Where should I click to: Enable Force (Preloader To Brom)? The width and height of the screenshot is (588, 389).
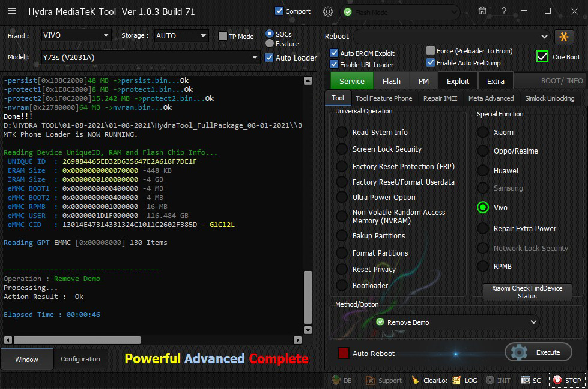pos(431,50)
